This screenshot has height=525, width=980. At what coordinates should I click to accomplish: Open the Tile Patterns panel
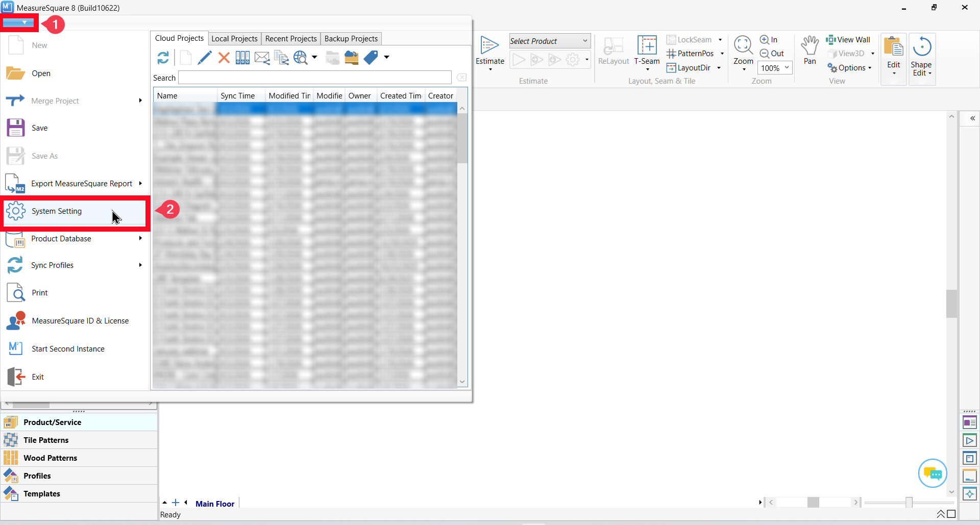pos(79,440)
